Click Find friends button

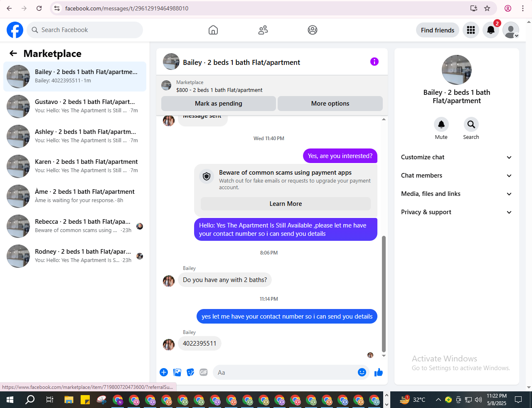(438, 30)
